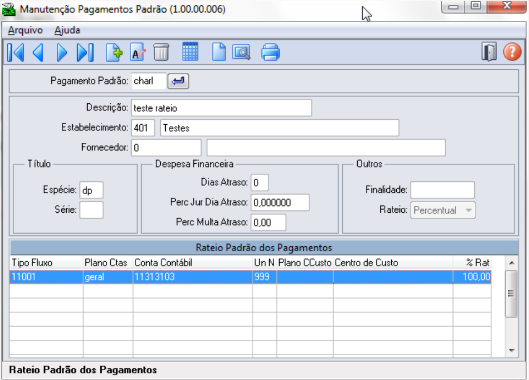Select % Rat cell 100,00
Image resolution: width=529 pixels, height=380 pixels.
472,277
